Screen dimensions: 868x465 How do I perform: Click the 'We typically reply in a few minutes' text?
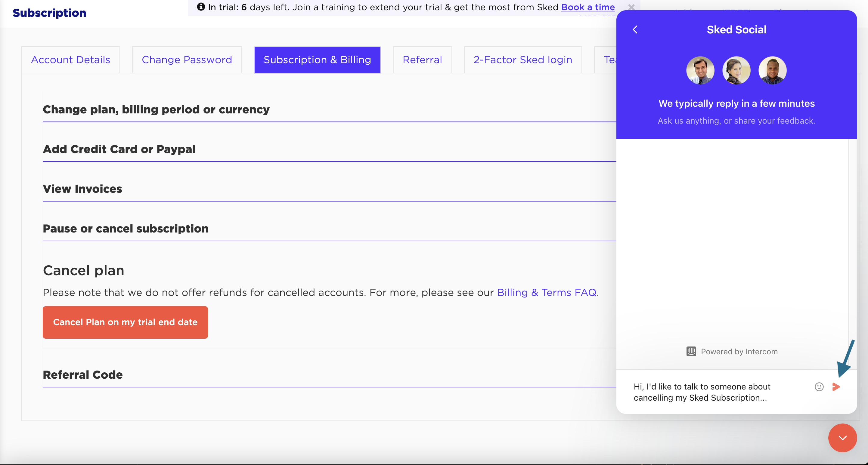coord(736,103)
